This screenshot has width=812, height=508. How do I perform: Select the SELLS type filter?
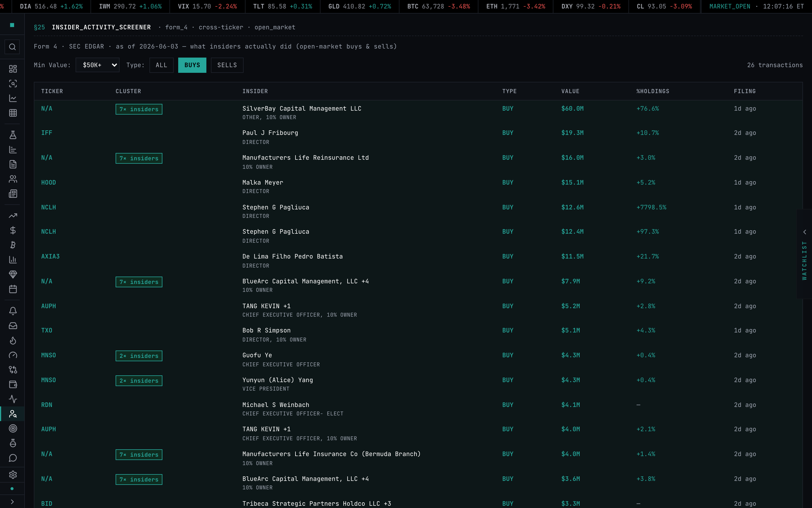227,65
